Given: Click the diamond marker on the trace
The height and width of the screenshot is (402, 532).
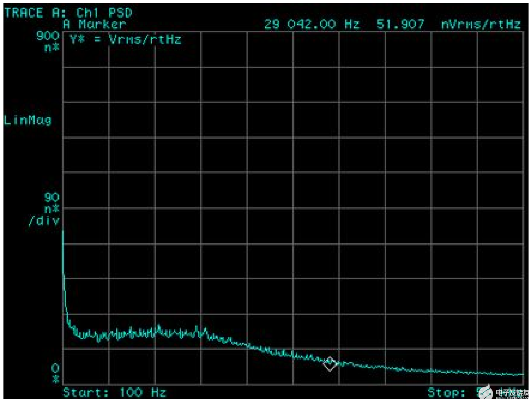Looking at the screenshot, I should pyautogui.click(x=330, y=363).
